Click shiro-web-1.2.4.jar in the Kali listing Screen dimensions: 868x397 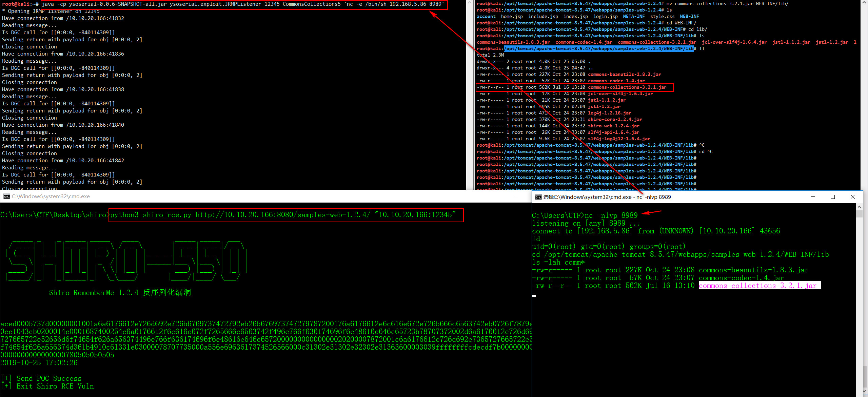pyautogui.click(x=614, y=126)
